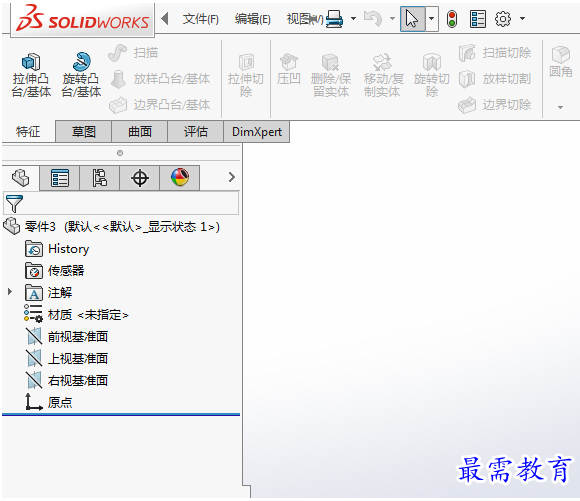The height and width of the screenshot is (501, 580).
Task: Click the Rebuild traffic light icon
Action: 452,19
